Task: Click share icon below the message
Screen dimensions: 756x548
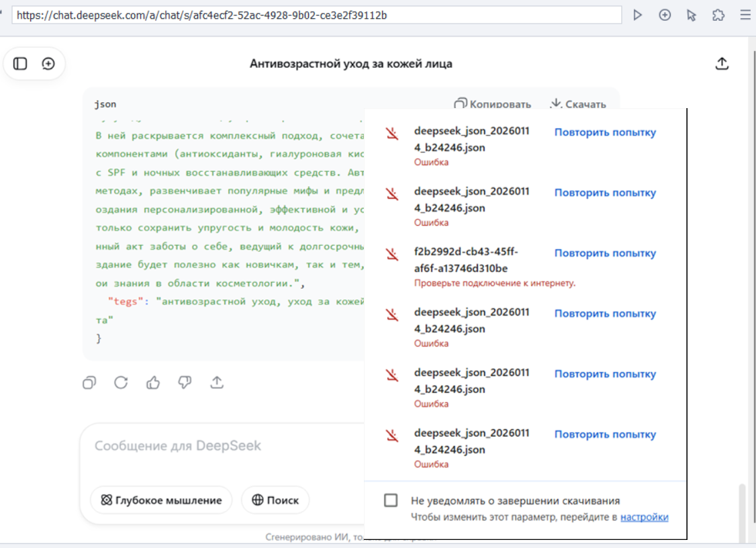Action: (x=217, y=383)
